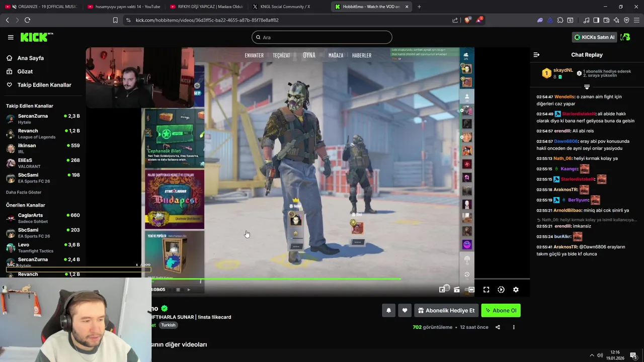
Task: Open Brave Rewards triangle icon
Action: 479,20
